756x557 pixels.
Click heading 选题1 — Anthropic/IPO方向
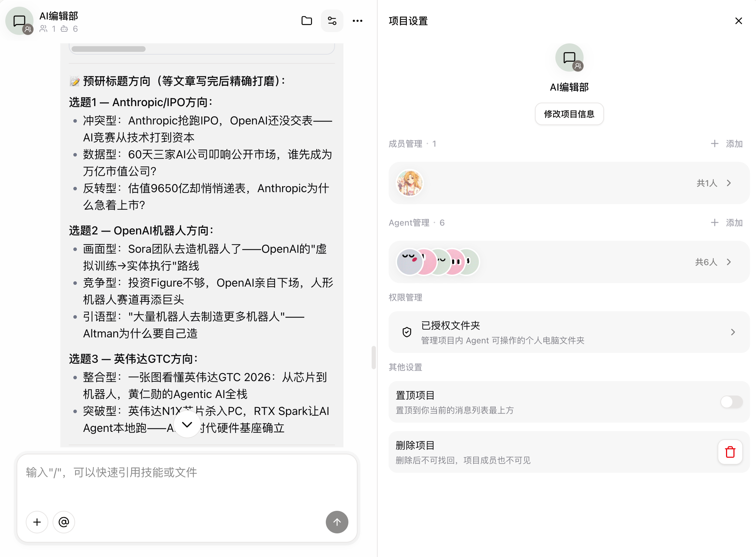[x=141, y=102]
